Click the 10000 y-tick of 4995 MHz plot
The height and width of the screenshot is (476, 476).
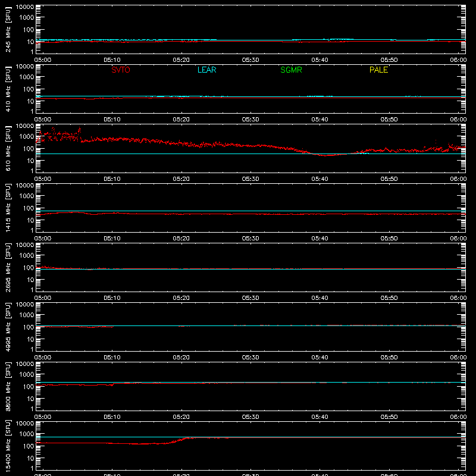(25, 305)
